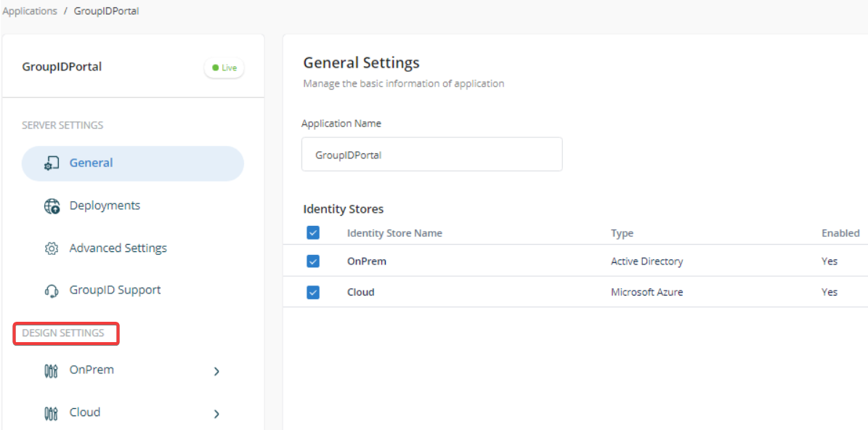Image resolution: width=868 pixels, height=430 pixels.
Task: Click the GroupID Support headset icon
Action: 52,291
